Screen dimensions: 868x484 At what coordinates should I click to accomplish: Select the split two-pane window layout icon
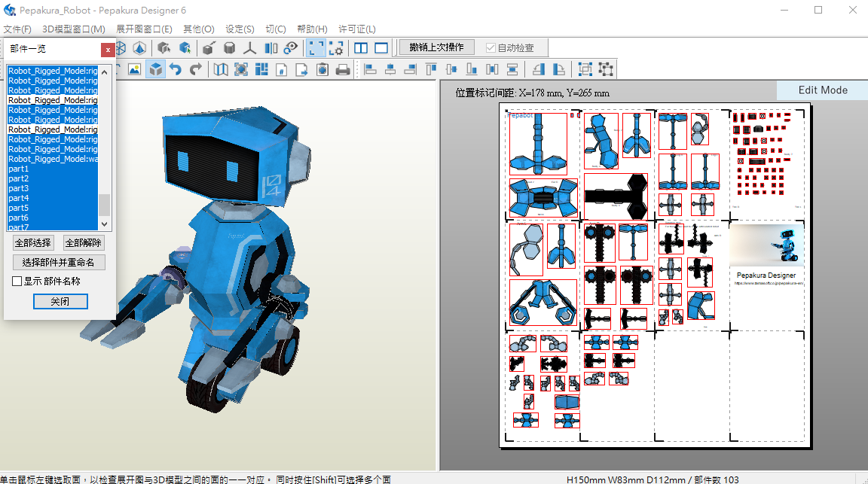[x=361, y=47]
